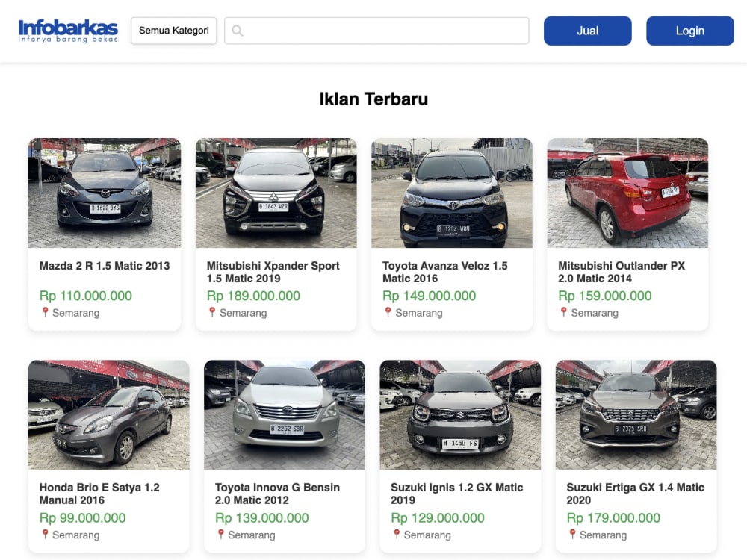
Task: Click the price Rp 149.000.000
Action: 430,296
